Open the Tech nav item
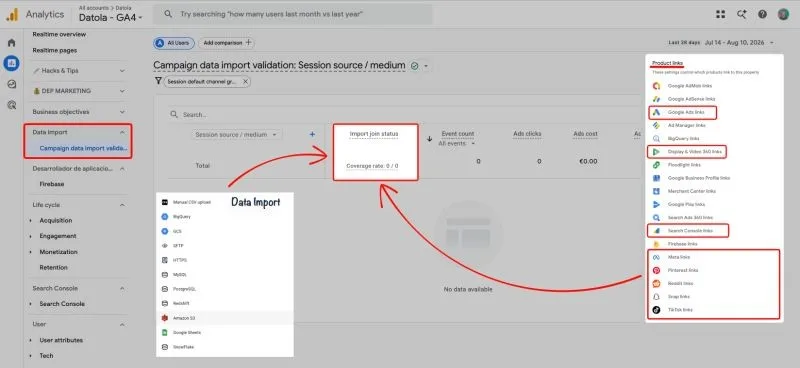Viewport: 800px width, 368px height. pyautogui.click(x=46, y=356)
